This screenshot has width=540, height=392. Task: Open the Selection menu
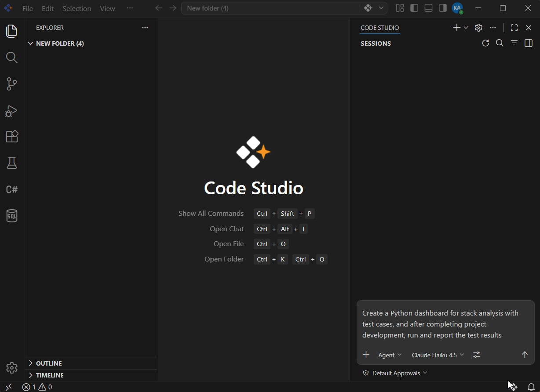(77, 8)
